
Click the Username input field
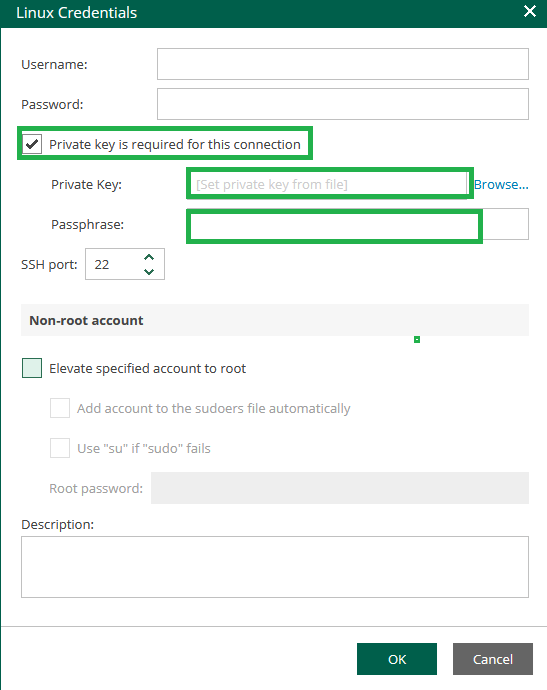343,64
